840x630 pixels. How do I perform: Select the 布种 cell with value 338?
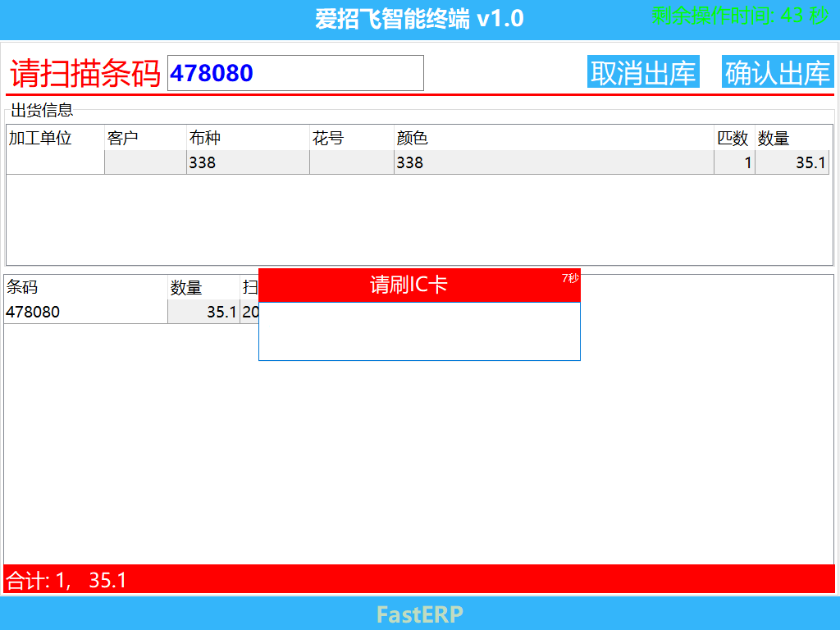tap(248, 162)
